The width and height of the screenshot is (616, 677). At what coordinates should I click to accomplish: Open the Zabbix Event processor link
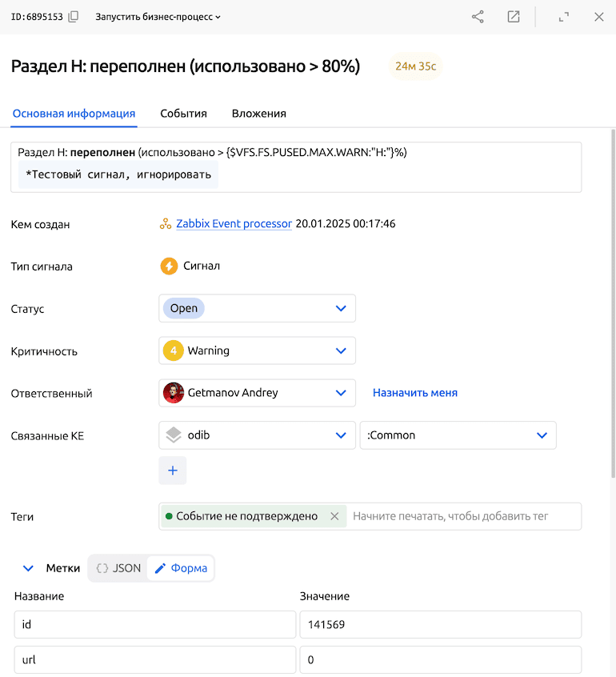pos(234,224)
